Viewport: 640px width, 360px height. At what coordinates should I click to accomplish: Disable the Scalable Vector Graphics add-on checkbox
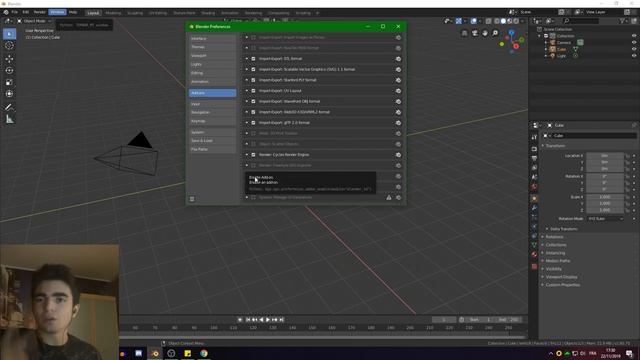click(x=253, y=69)
